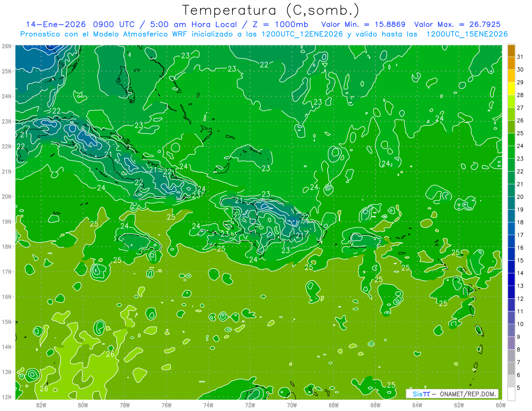Click the '62W' longitude axis label
This screenshot has height=411, width=532.
coord(459,405)
